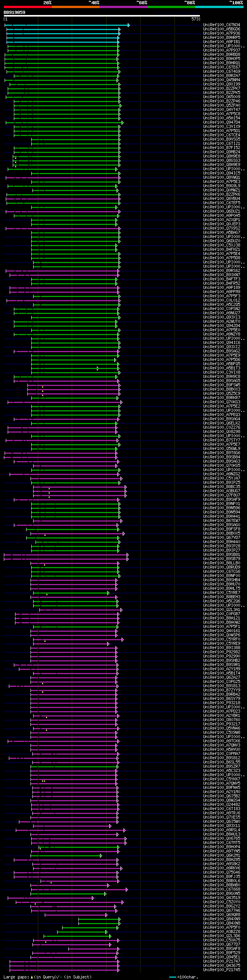Click the purple ~60% identity legend segment
247x980 pixels.
pyautogui.click(x=123, y=7)
